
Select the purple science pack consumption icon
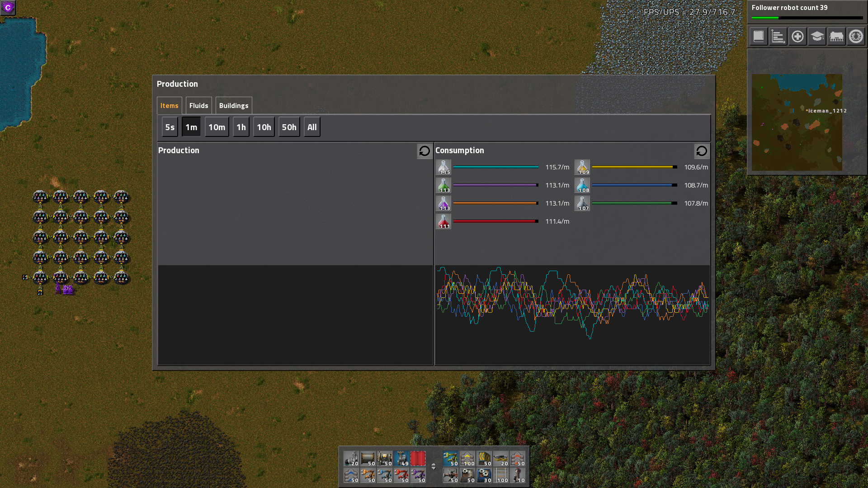[x=443, y=203]
